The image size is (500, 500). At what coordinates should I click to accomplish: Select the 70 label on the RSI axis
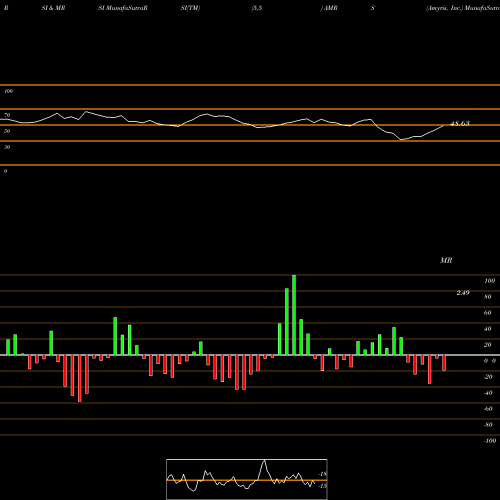pos(7,115)
